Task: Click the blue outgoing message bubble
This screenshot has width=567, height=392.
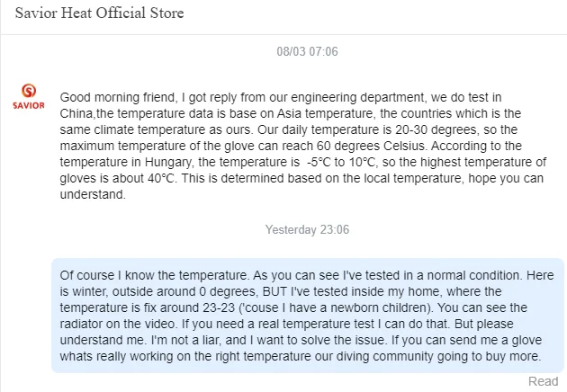Action: pos(308,316)
